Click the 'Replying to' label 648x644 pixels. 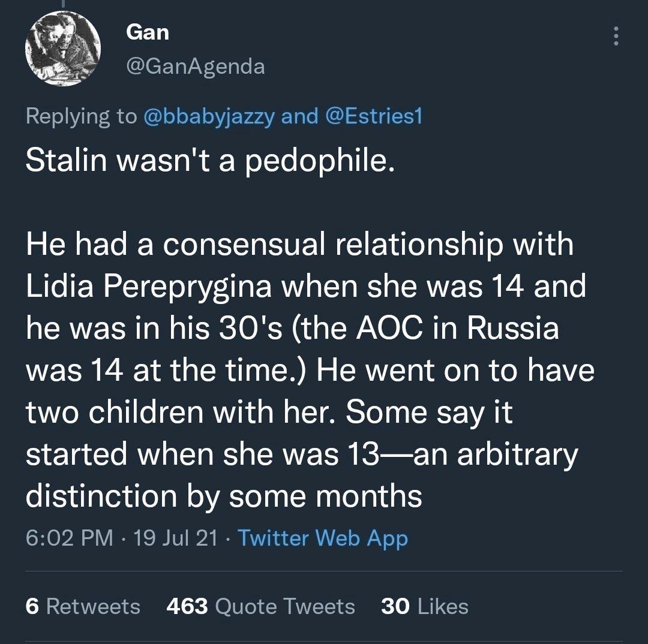coord(81,116)
